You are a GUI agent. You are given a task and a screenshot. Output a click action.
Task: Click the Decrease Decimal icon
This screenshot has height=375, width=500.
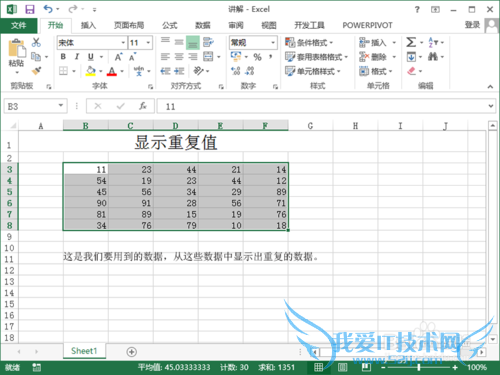pyautogui.click(x=250, y=71)
